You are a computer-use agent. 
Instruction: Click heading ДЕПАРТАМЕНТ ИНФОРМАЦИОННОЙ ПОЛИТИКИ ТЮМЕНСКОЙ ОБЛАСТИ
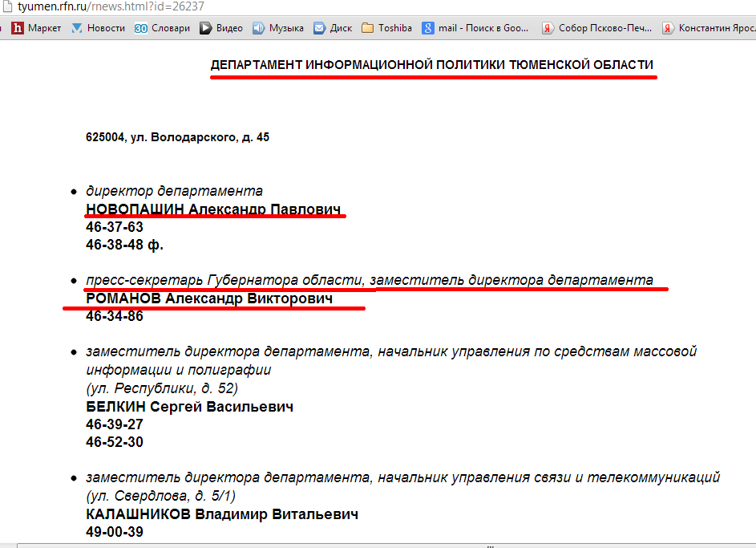tap(432, 65)
